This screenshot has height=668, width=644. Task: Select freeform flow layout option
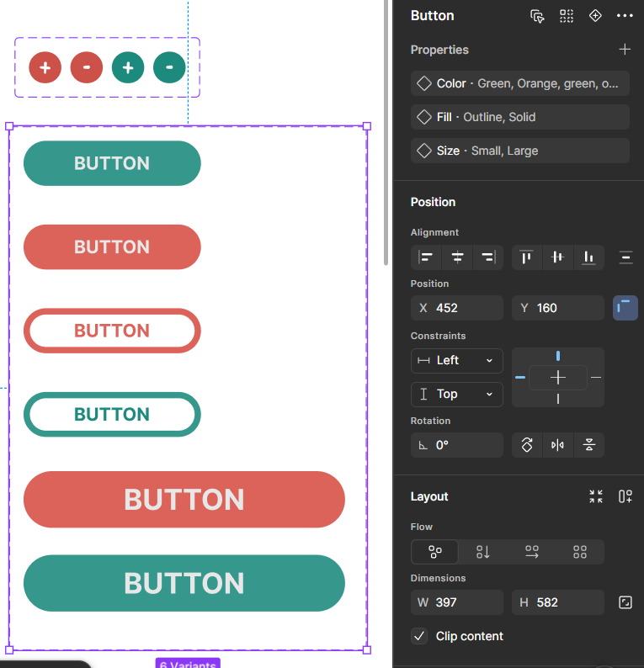coord(434,552)
